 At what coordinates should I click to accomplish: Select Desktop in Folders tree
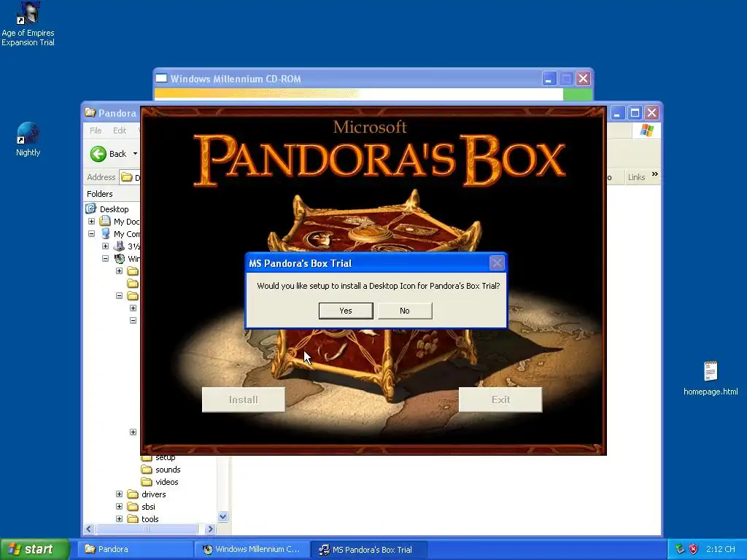(x=114, y=209)
